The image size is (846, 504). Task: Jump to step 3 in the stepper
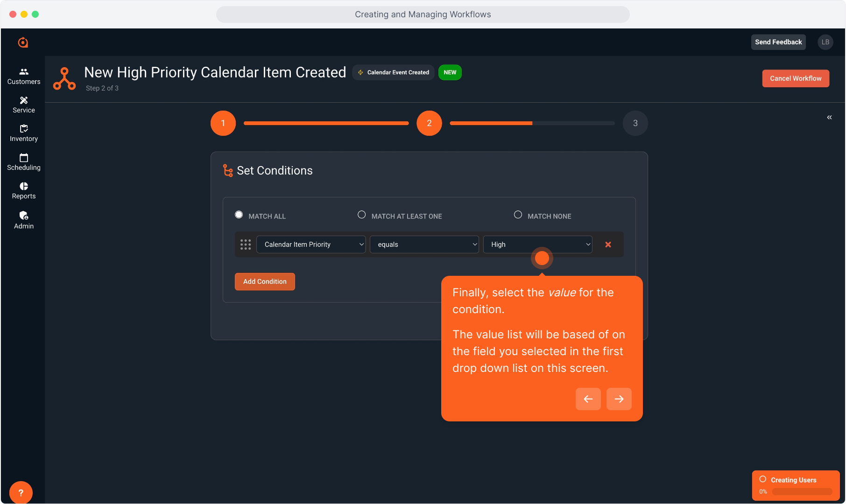tap(635, 123)
